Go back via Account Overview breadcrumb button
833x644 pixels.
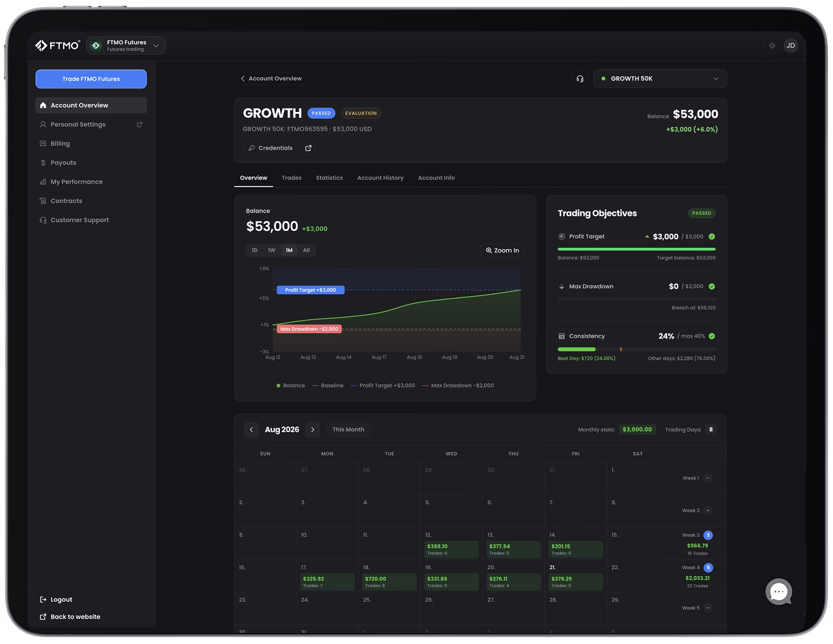(271, 79)
